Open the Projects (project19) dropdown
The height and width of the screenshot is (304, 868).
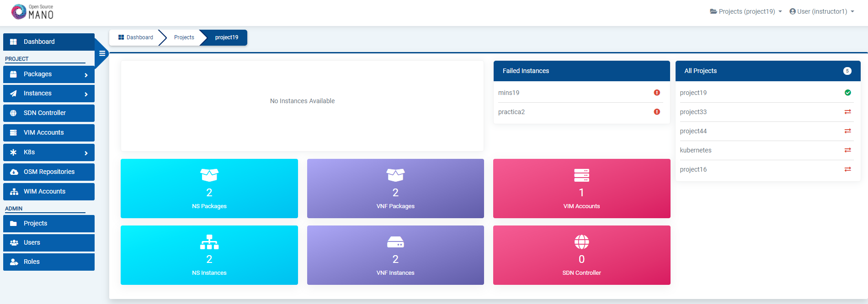(746, 11)
